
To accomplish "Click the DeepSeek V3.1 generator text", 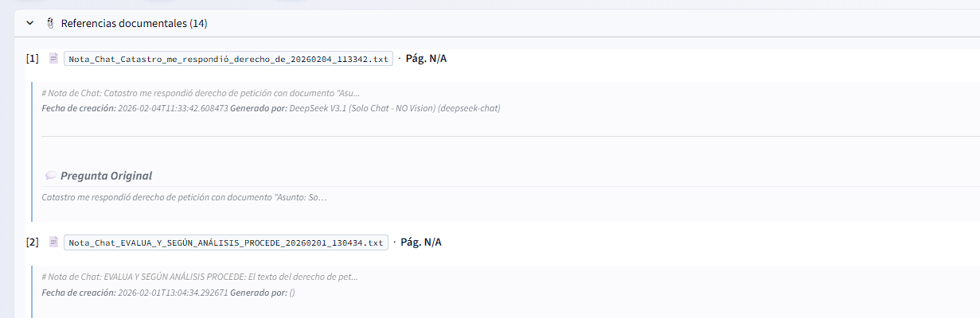I will [x=395, y=108].
